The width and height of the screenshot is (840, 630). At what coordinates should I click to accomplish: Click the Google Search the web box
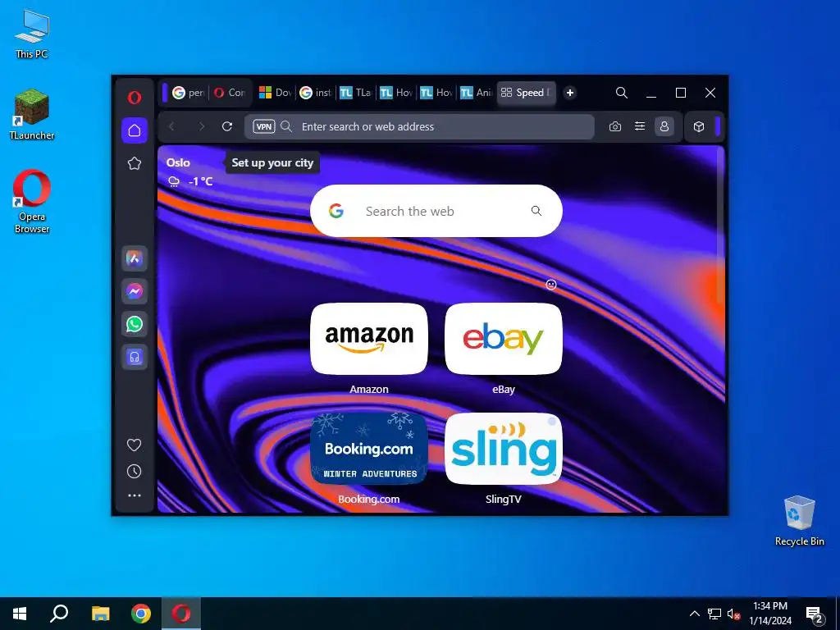tap(436, 211)
